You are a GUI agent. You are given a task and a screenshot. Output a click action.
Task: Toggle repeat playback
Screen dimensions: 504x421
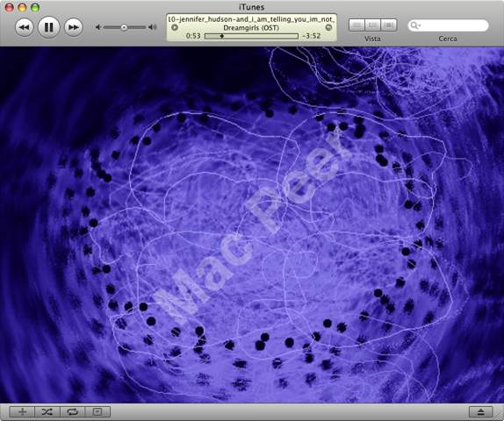tap(72, 411)
